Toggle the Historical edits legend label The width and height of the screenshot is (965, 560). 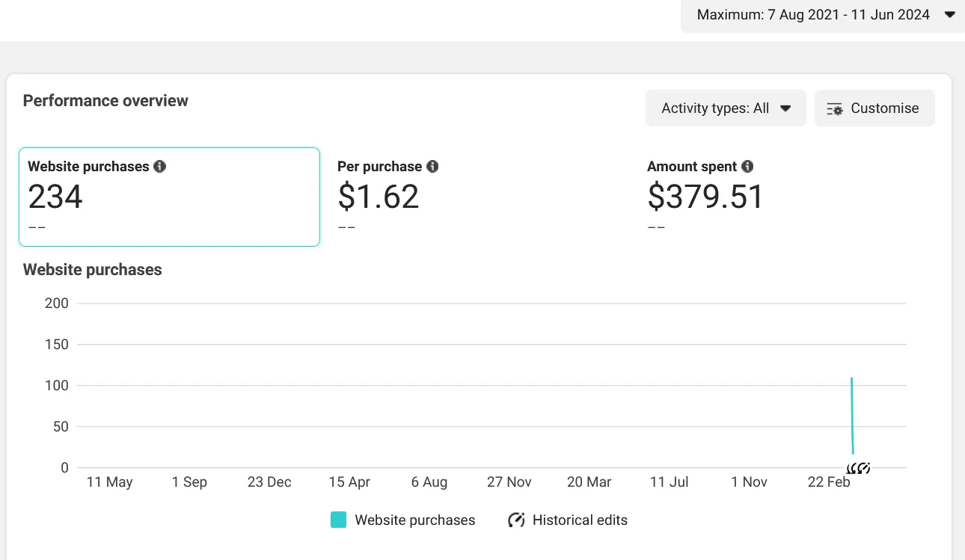pos(580,520)
